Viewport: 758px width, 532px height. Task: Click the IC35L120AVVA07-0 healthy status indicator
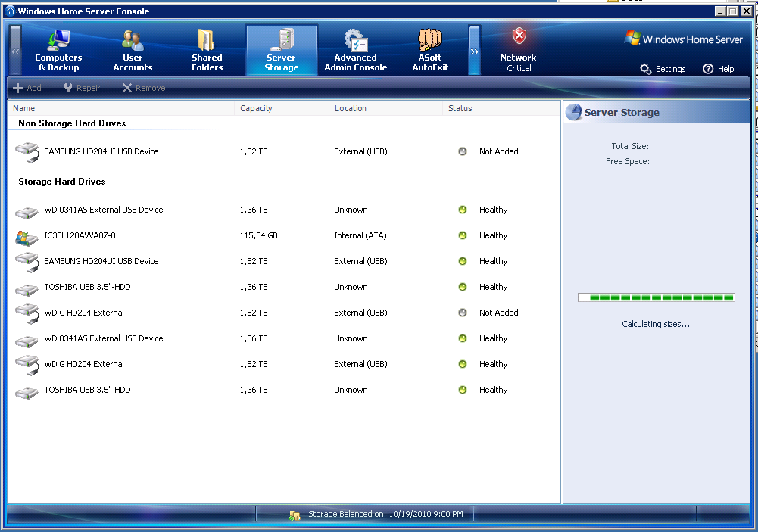click(463, 235)
